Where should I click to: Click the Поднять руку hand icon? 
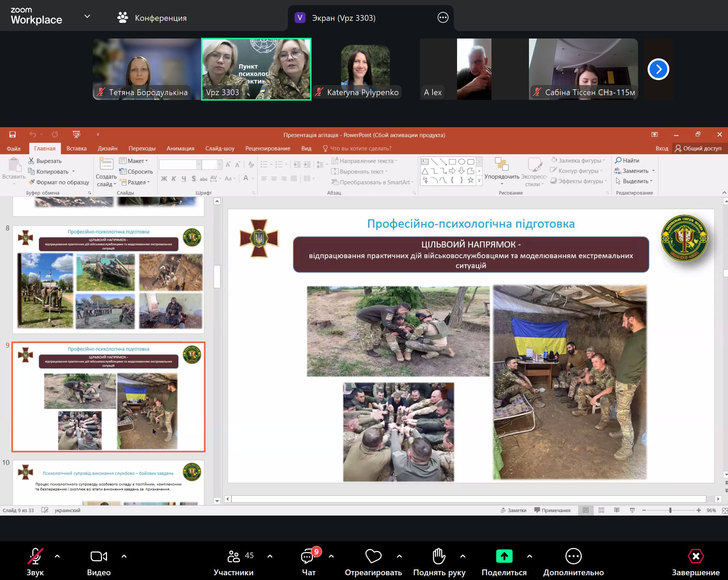(x=439, y=556)
